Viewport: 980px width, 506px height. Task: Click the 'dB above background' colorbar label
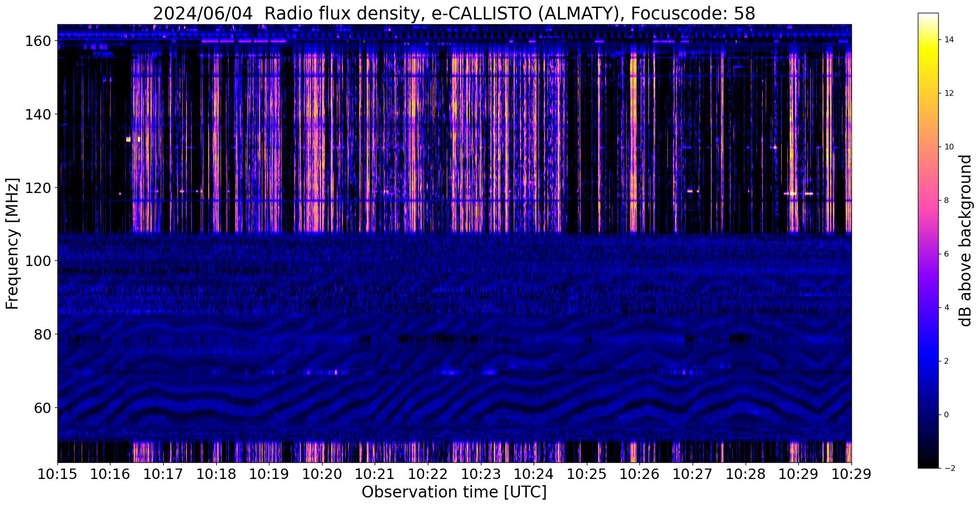coord(965,240)
